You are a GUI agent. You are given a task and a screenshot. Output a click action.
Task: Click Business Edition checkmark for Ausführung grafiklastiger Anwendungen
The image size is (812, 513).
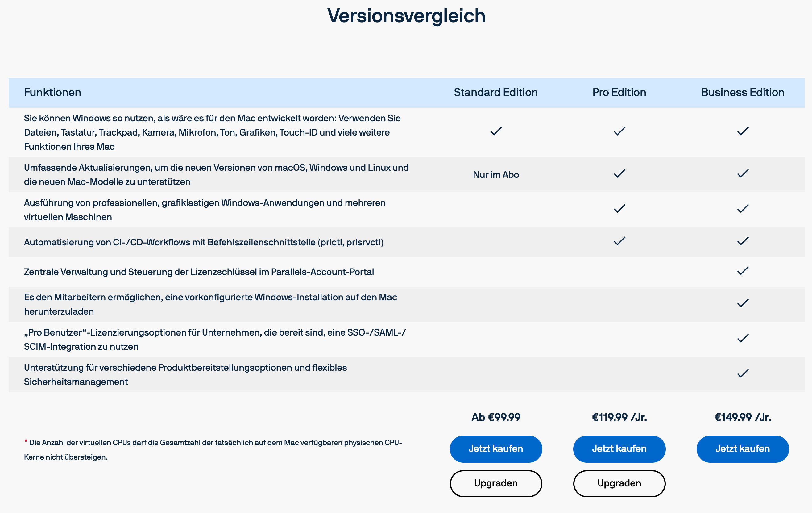[x=743, y=209]
